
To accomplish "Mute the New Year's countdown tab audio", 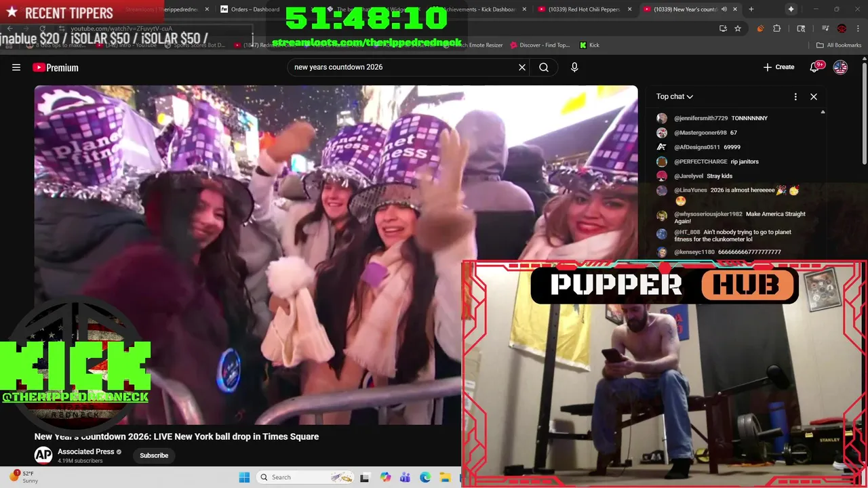I will tap(724, 9).
